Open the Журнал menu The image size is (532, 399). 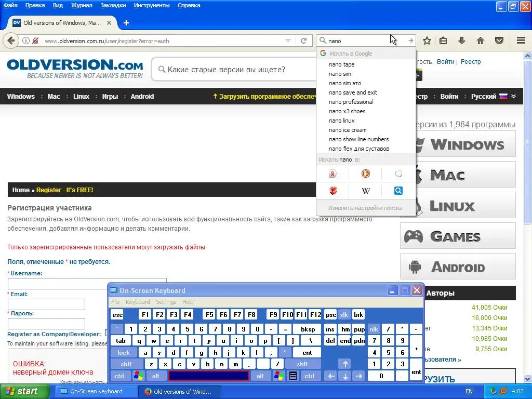tap(82, 5)
